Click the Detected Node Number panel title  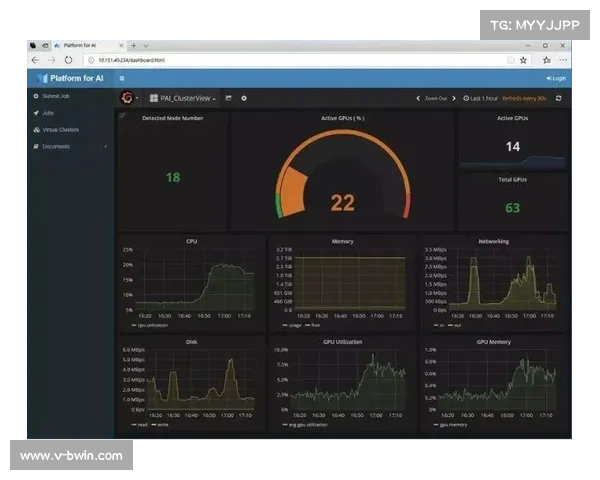pyautogui.click(x=173, y=118)
